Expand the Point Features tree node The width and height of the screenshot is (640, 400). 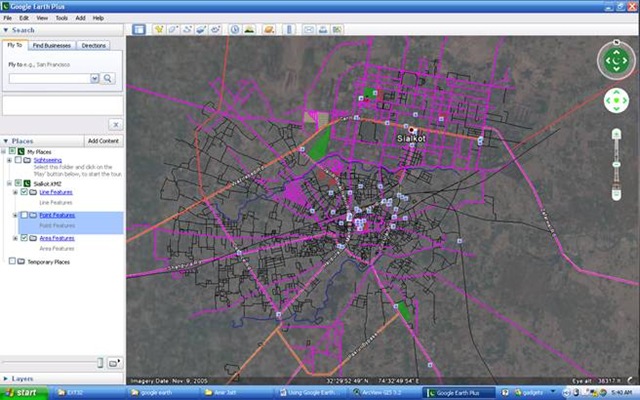point(16,215)
